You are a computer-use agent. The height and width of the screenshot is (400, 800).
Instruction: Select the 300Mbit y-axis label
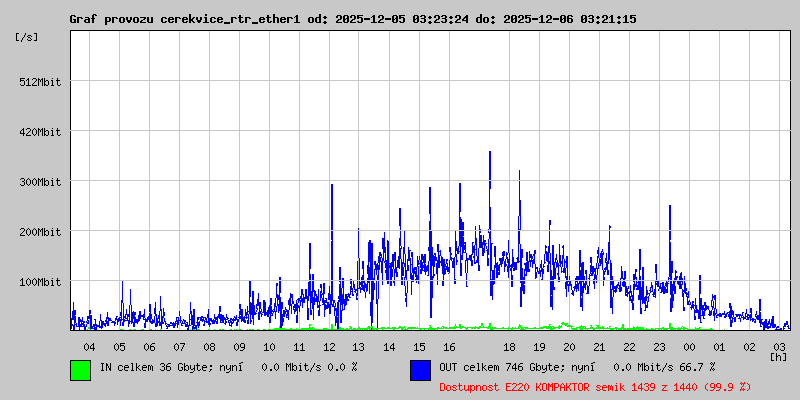click(x=41, y=182)
